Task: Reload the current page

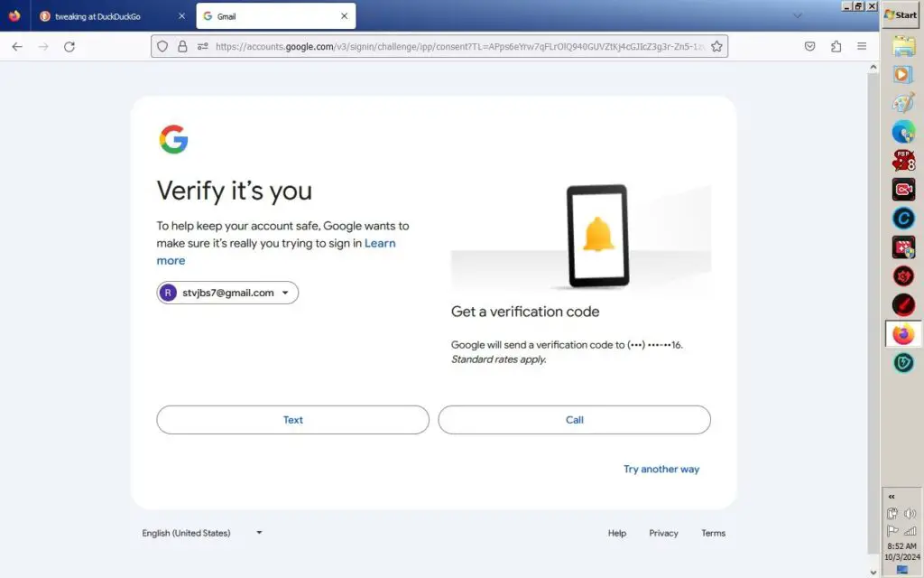Action: point(69,47)
